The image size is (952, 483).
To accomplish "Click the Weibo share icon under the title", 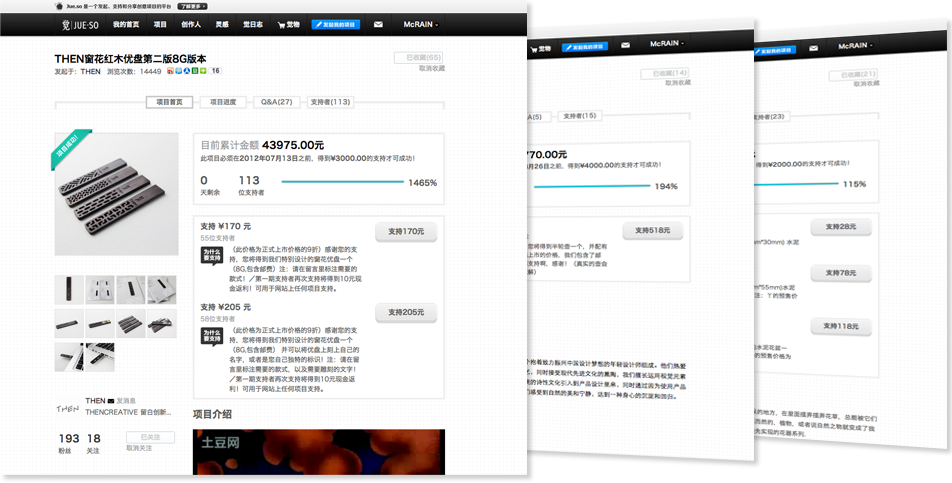I will tap(172, 72).
